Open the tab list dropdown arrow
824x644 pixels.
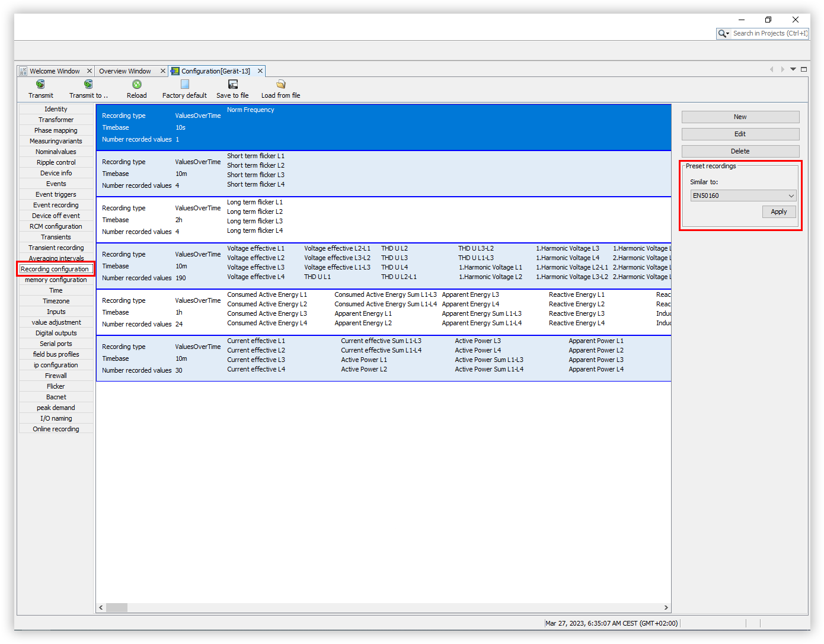click(793, 69)
